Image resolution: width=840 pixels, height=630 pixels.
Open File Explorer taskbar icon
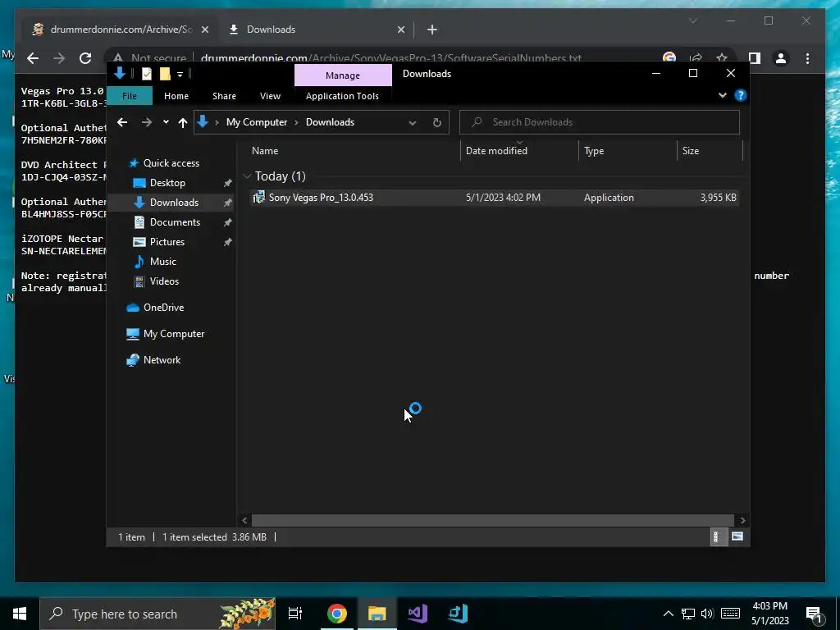coord(377,614)
